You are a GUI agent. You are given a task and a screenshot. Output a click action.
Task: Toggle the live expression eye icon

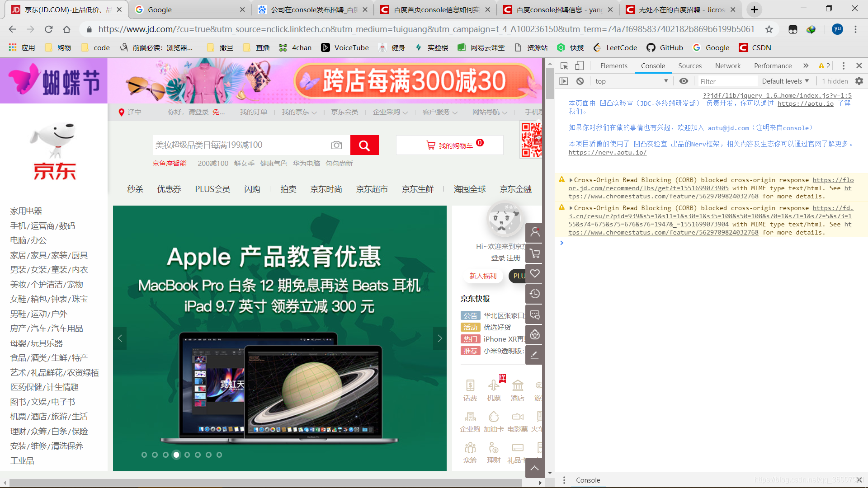[684, 81]
